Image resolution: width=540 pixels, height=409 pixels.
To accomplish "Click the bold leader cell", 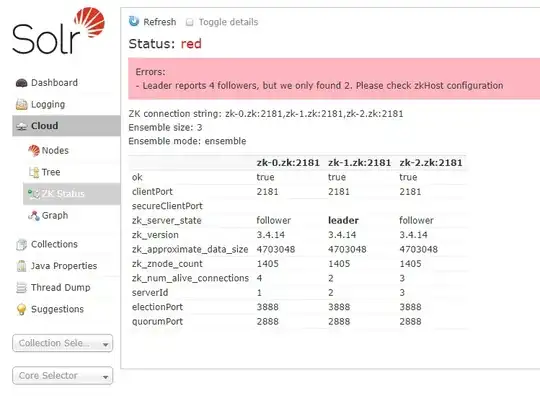I will tap(343, 221).
